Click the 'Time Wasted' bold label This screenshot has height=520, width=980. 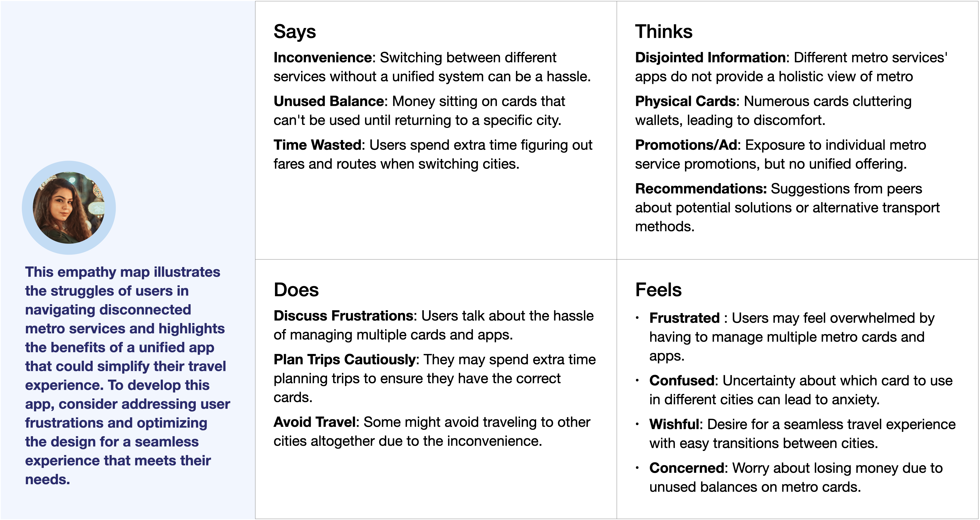(317, 145)
